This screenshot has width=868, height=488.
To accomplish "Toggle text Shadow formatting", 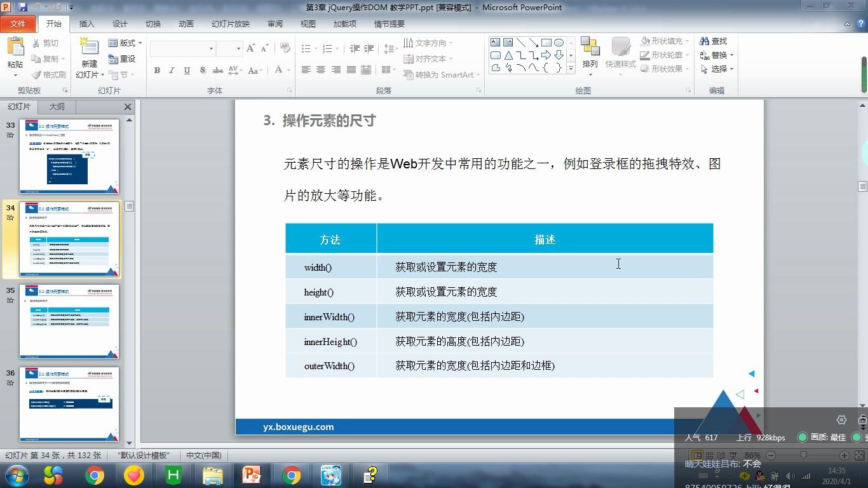I will pos(202,71).
